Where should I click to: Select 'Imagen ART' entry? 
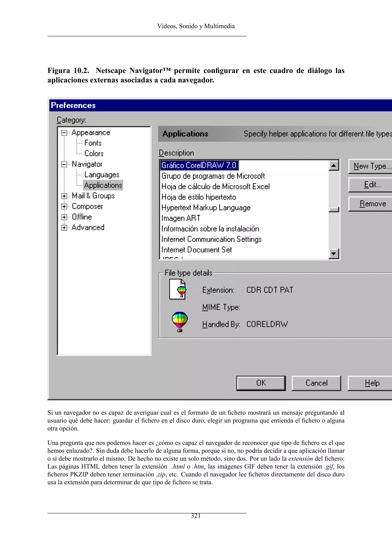point(181,218)
